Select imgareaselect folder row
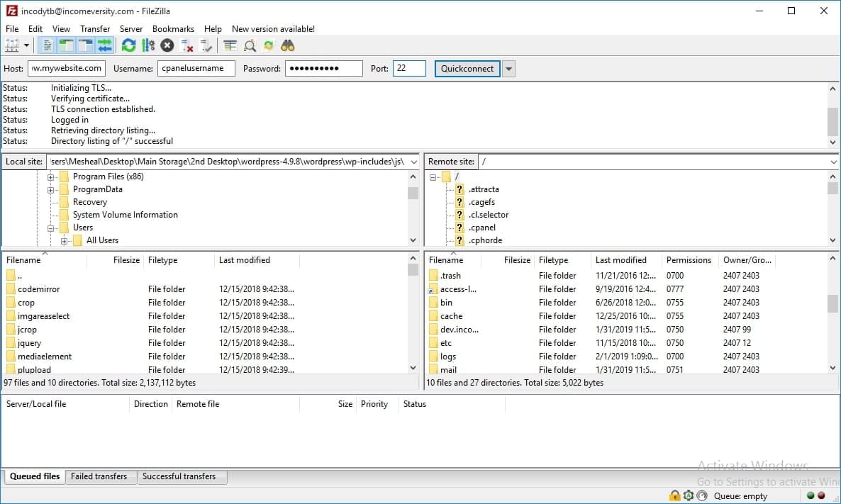 (152, 316)
